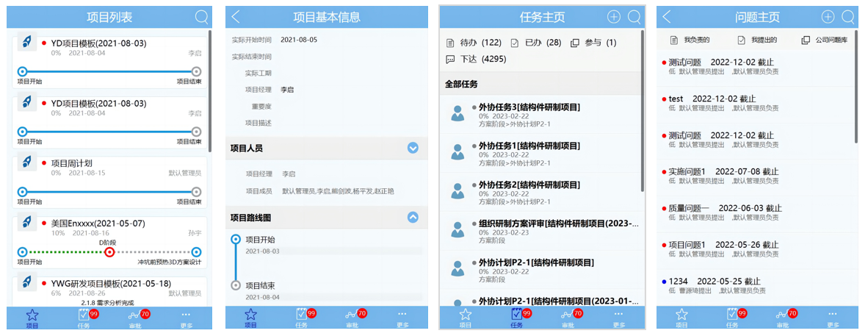The width and height of the screenshot is (868, 336).
Task: Click the avatar icon of 组织研制方案评审 task
Action: tap(457, 229)
